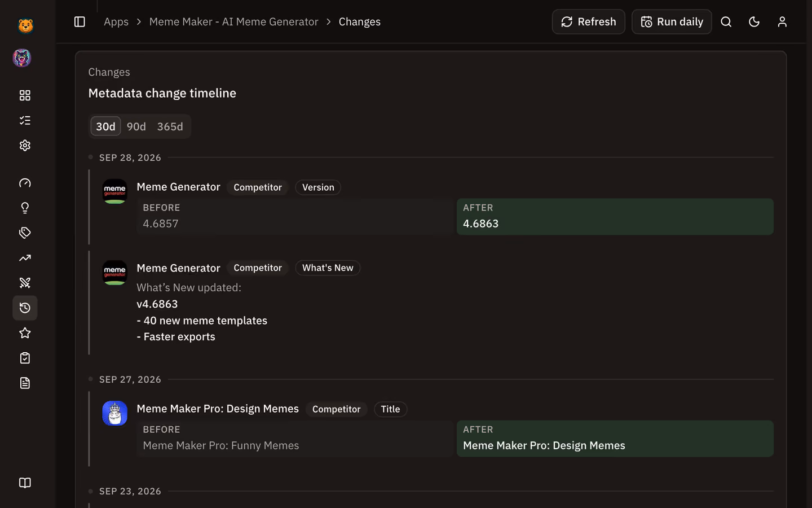Open the settings gear icon
The width and height of the screenshot is (812, 508).
click(x=25, y=145)
